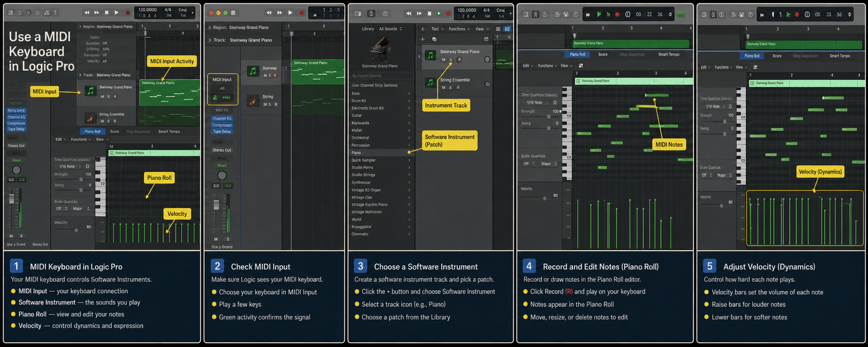Expand the Track: Steinway Grand Piano inspector in panel 2
The width and height of the screenshot is (868, 347).
coord(210,40)
